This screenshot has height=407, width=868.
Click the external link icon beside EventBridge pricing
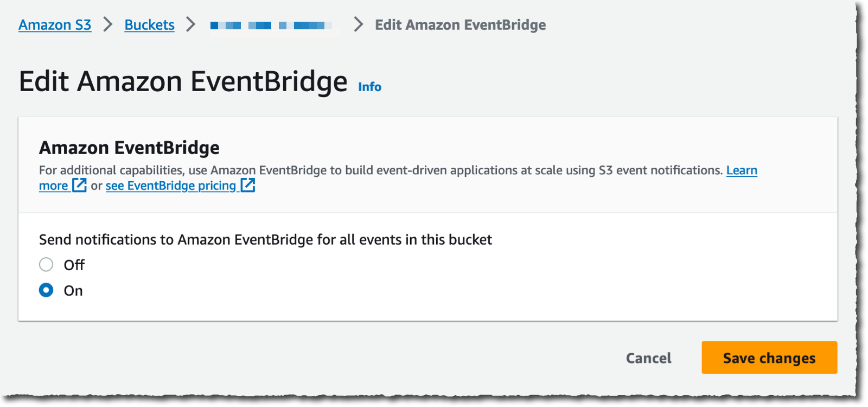click(x=248, y=186)
